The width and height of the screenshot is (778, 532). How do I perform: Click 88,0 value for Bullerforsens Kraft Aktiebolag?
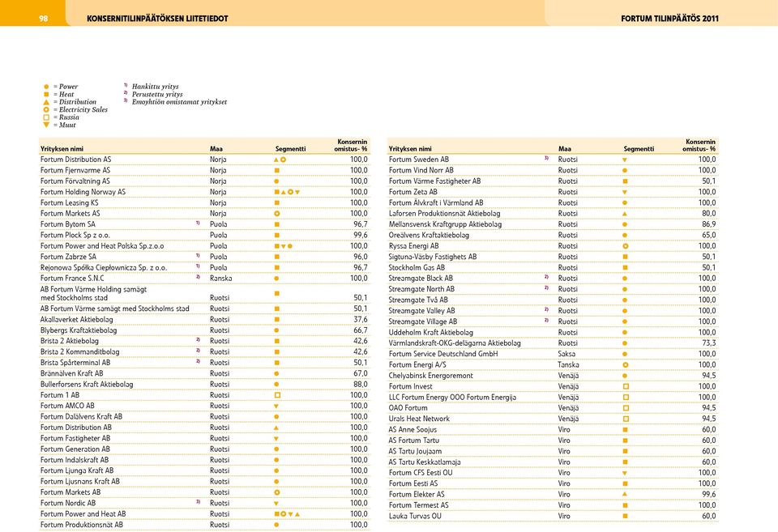tap(361, 385)
